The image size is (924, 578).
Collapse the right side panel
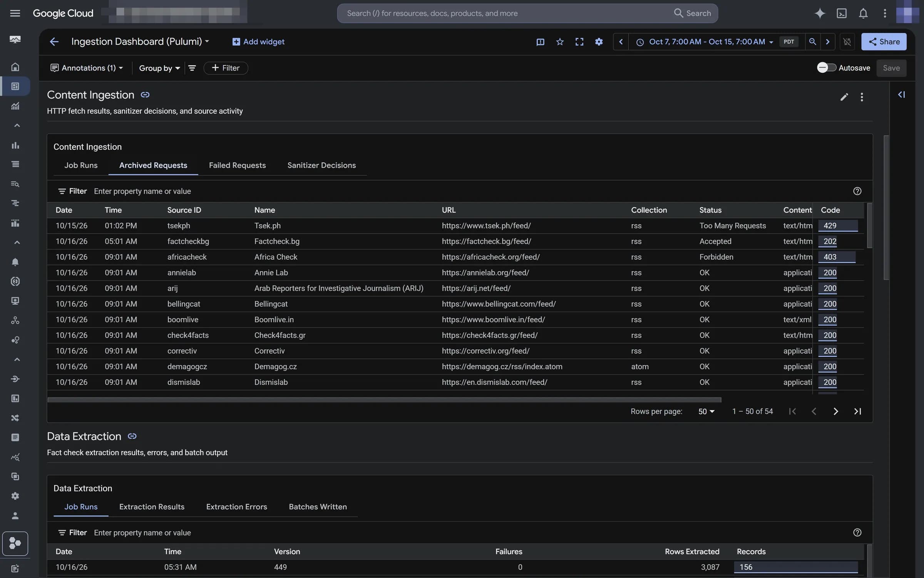(901, 95)
